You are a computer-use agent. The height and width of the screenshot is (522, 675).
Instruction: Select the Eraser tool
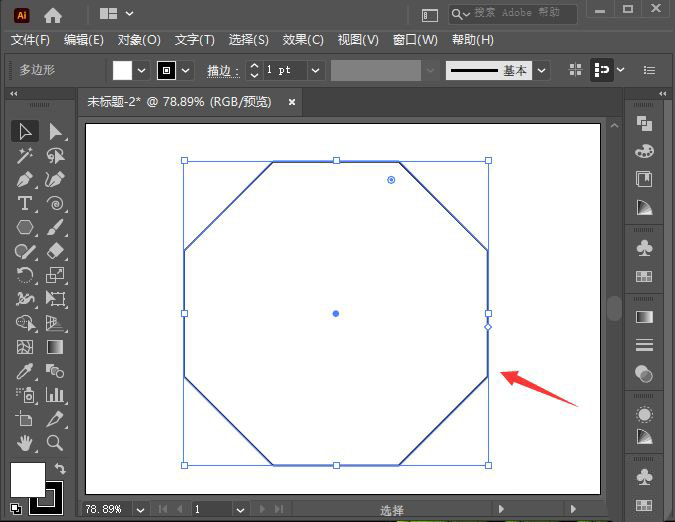coord(56,251)
